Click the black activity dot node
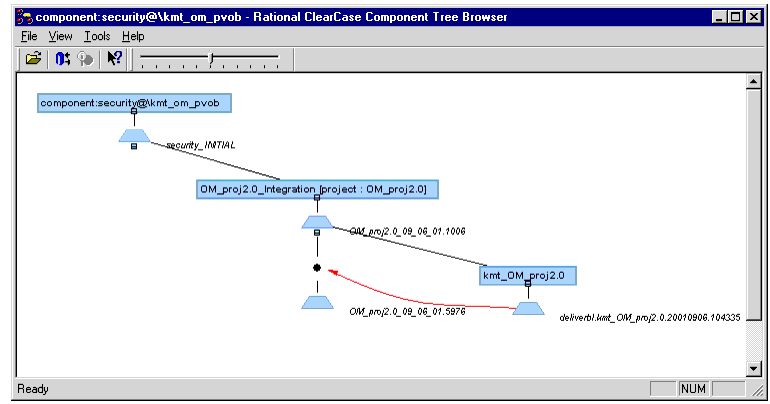 tap(317, 268)
